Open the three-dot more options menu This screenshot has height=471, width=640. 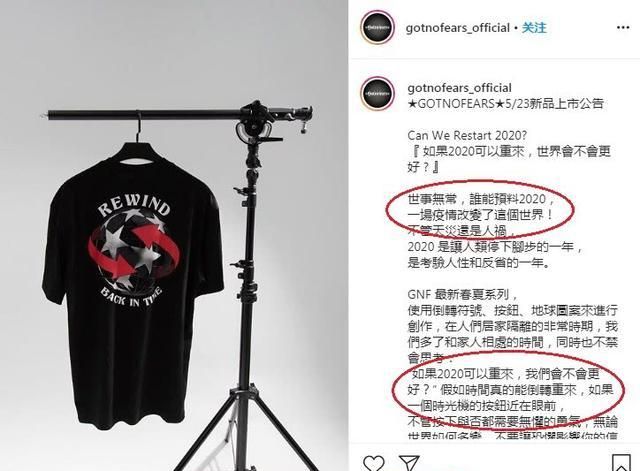623,27
